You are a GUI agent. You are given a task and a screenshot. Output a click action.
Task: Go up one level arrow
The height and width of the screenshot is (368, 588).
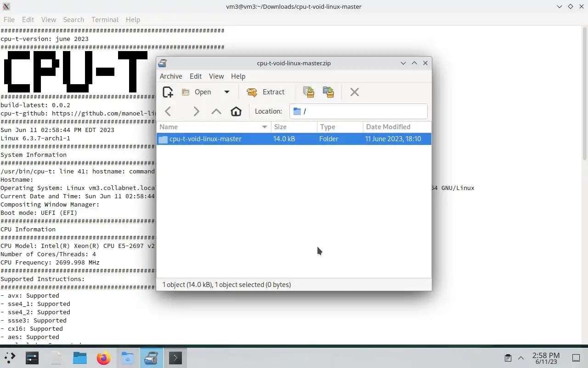(216, 111)
